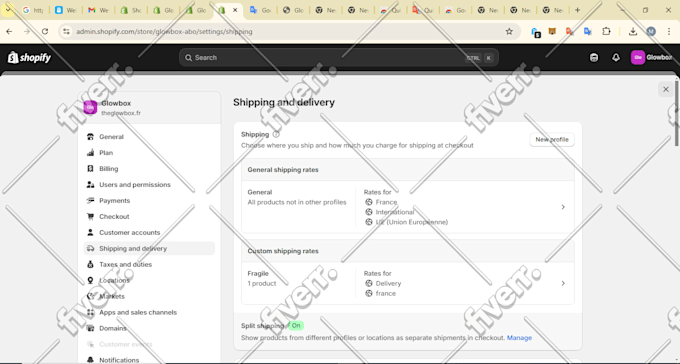680x364 pixels.
Task: Open the store icon next to bell
Action: pos(594,58)
